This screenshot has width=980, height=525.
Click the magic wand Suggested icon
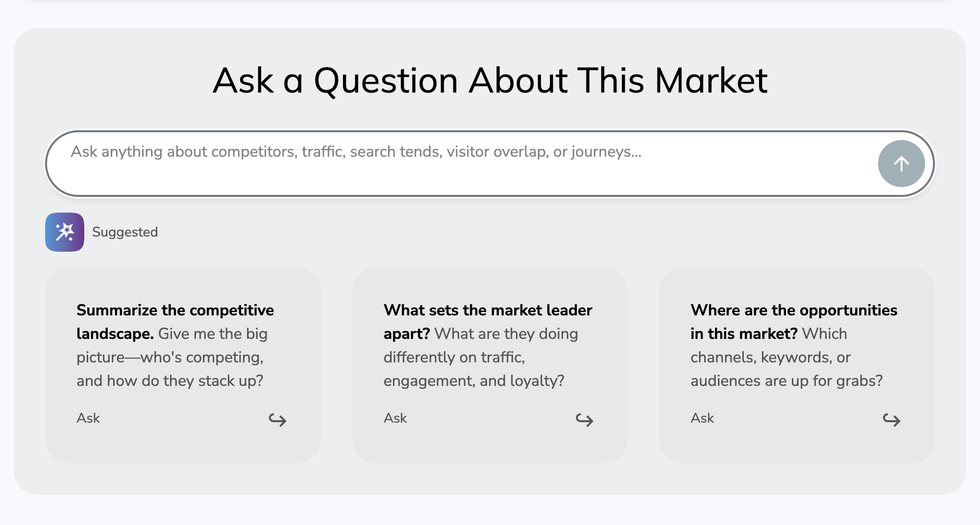(x=65, y=232)
